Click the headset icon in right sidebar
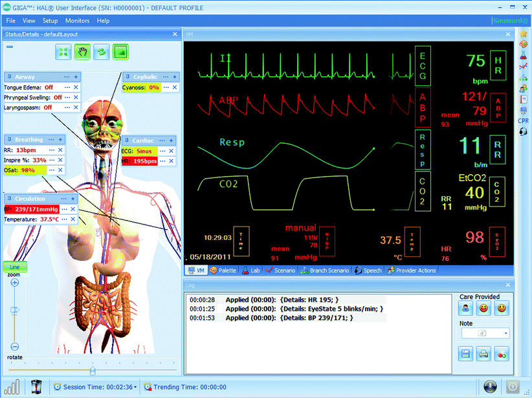This screenshot has height=398, width=532. click(523, 132)
